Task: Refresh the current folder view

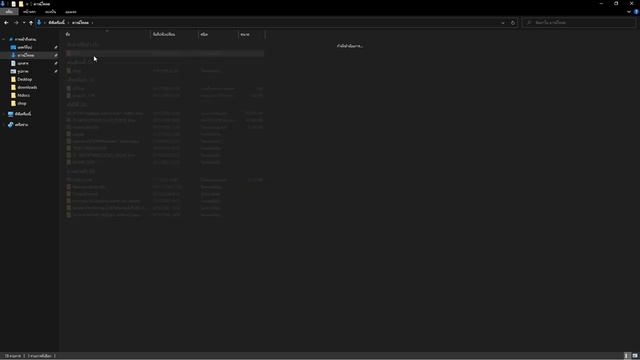Action: pyautogui.click(x=513, y=23)
